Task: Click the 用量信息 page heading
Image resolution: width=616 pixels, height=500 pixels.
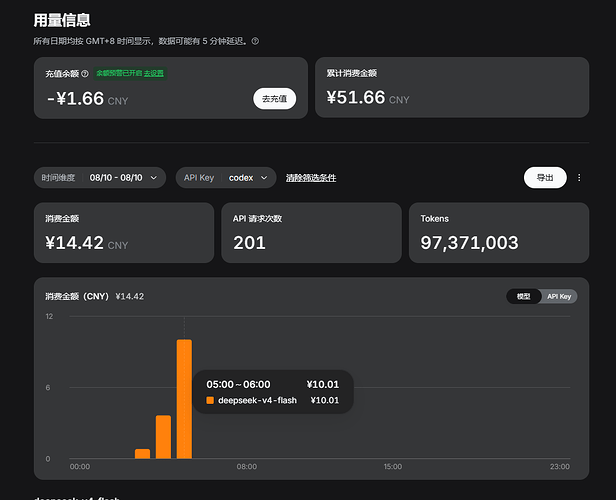Action: point(62,20)
